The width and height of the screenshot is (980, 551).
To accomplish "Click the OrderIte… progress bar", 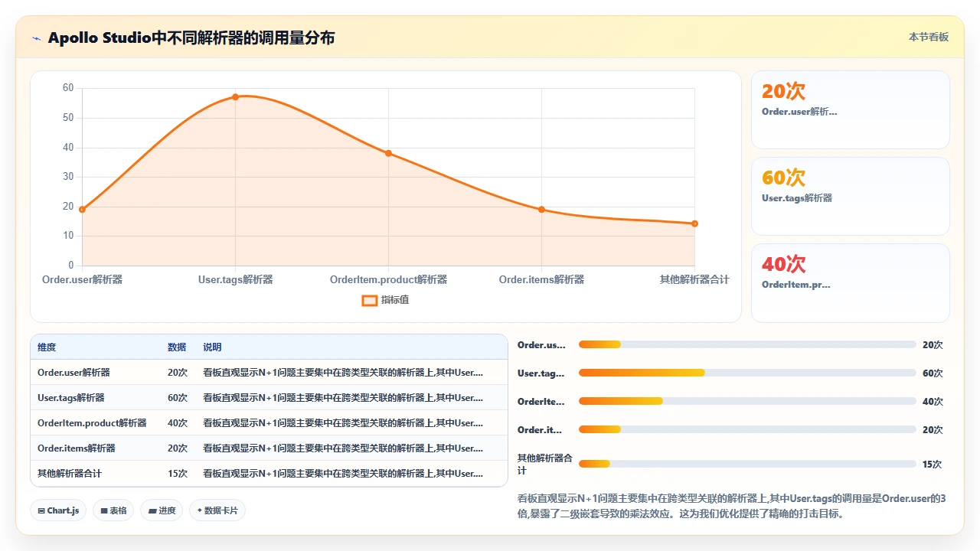I will tap(747, 401).
